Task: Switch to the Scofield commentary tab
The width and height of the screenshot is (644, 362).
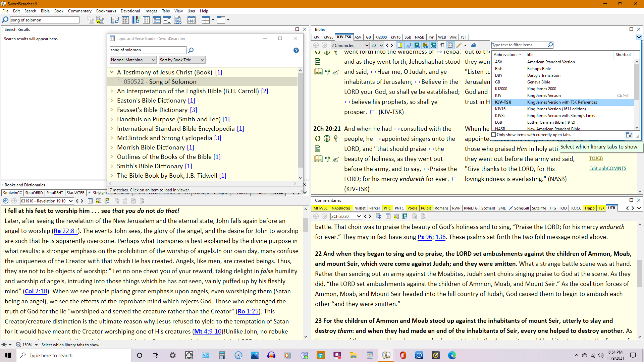Action: coord(488,208)
